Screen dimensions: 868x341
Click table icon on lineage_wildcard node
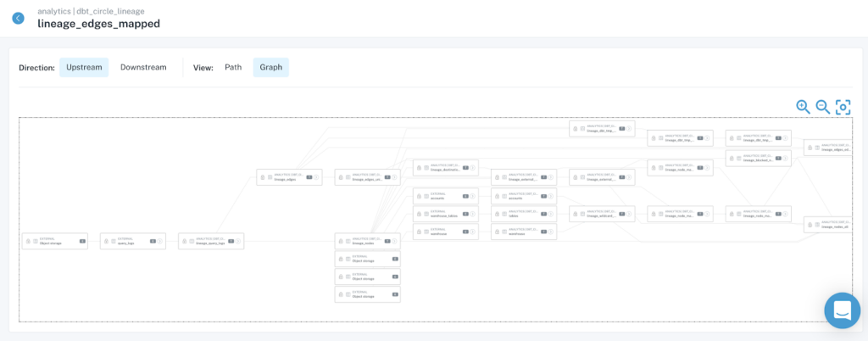pyautogui.click(x=581, y=214)
